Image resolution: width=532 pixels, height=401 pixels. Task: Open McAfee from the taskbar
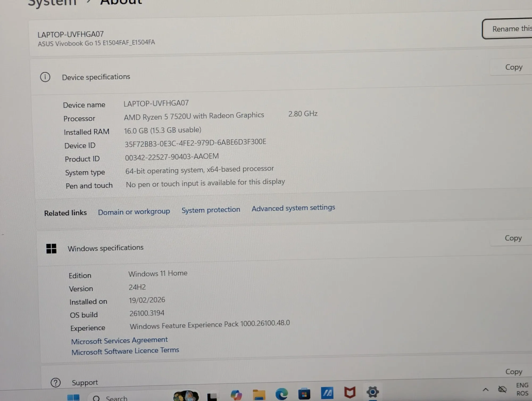[350, 392]
